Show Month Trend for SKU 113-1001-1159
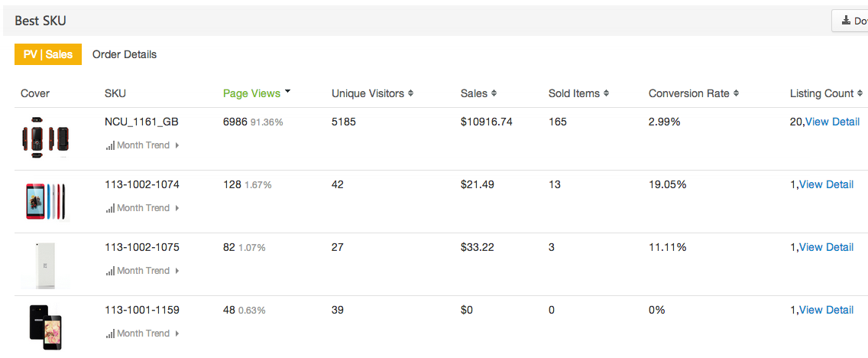The height and width of the screenshot is (358, 868). pyautogui.click(x=142, y=333)
